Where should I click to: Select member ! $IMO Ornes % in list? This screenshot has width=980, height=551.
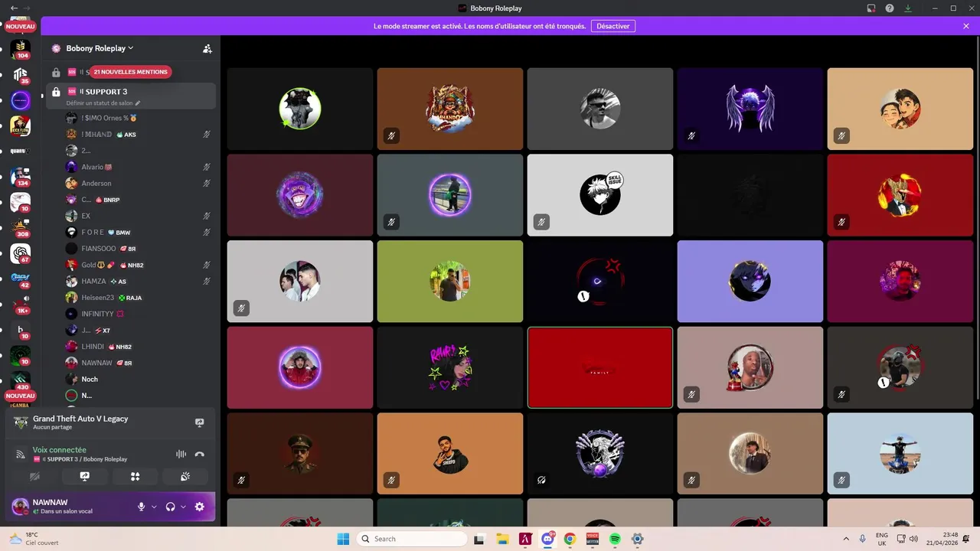[138, 118]
